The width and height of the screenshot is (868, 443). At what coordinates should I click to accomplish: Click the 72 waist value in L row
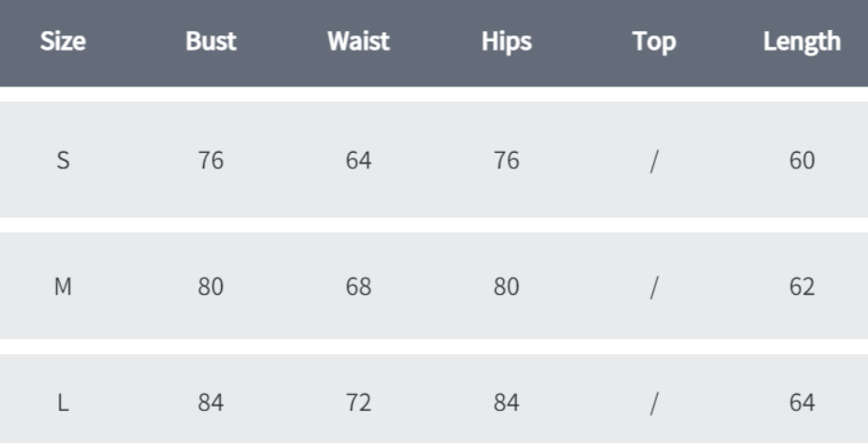(358, 403)
